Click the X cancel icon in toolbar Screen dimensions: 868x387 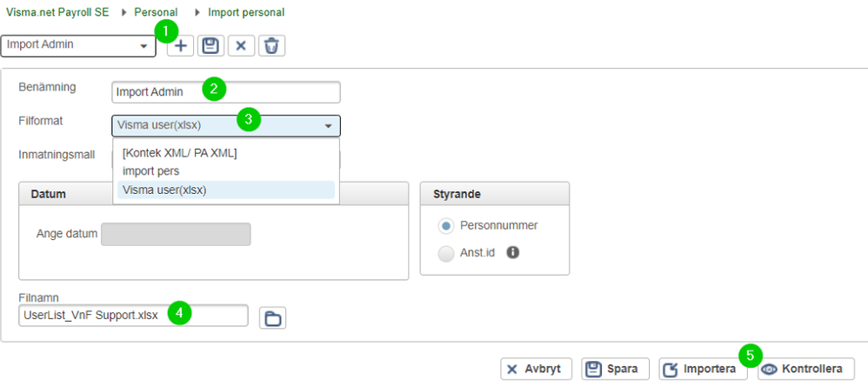(241, 46)
